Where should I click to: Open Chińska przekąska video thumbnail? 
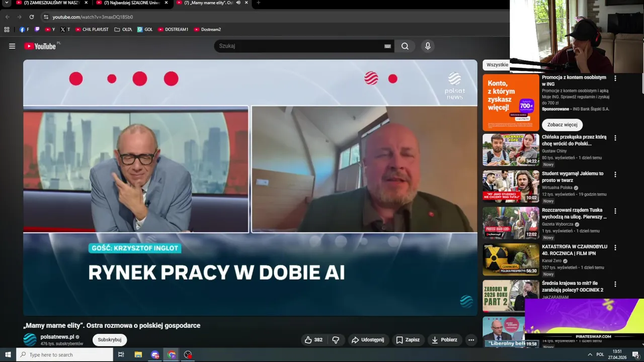click(x=511, y=149)
